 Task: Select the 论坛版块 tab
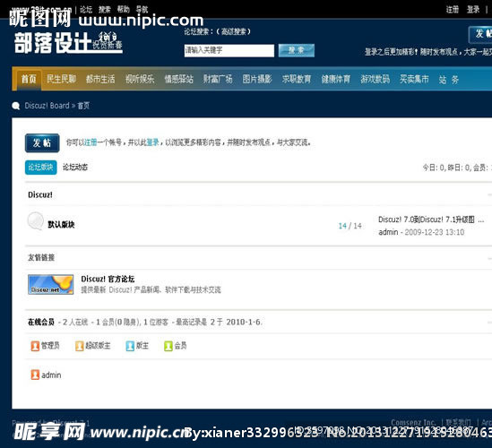click(41, 168)
